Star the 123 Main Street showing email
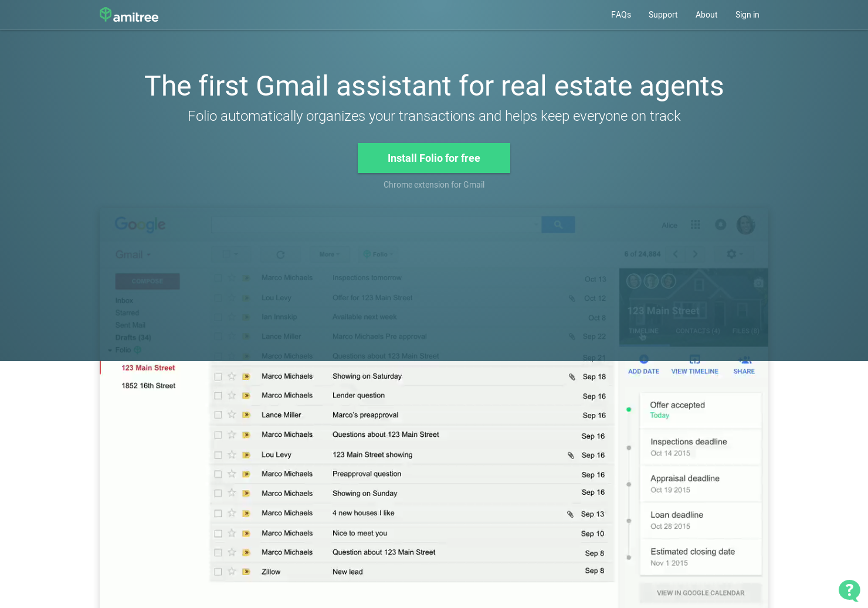The height and width of the screenshot is (608, 868). [232, 455]
